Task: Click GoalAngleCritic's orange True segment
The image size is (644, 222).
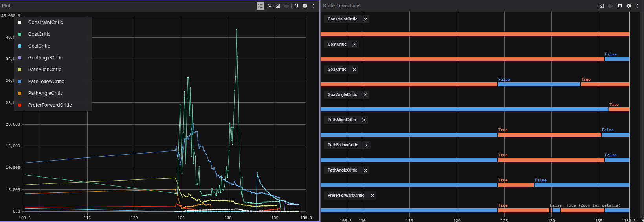Action: 619,109
